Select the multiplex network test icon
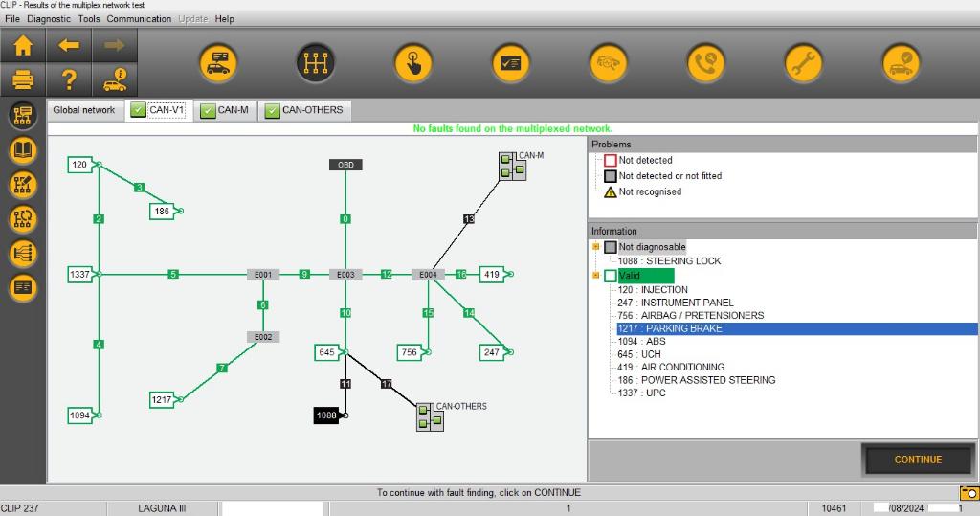The width and height of the screenshot is (980, 516). [316, 63]
